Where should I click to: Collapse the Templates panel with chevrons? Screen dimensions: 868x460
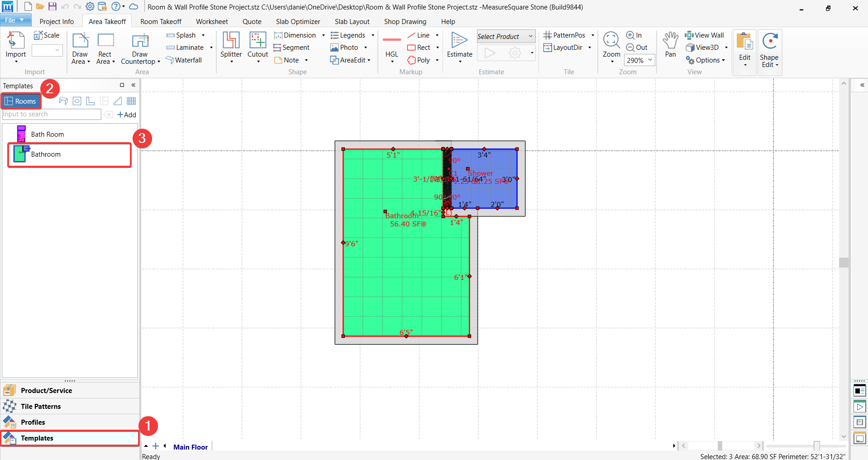134,85
